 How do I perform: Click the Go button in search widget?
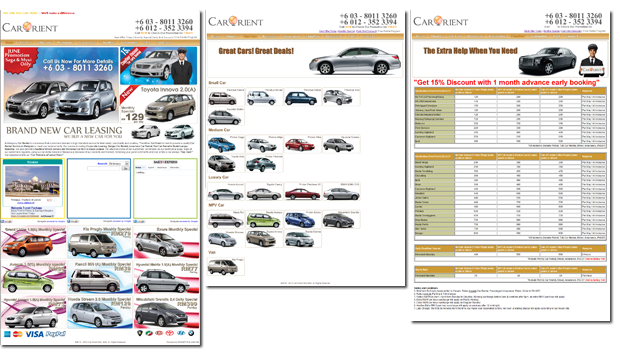coord(125,168)
